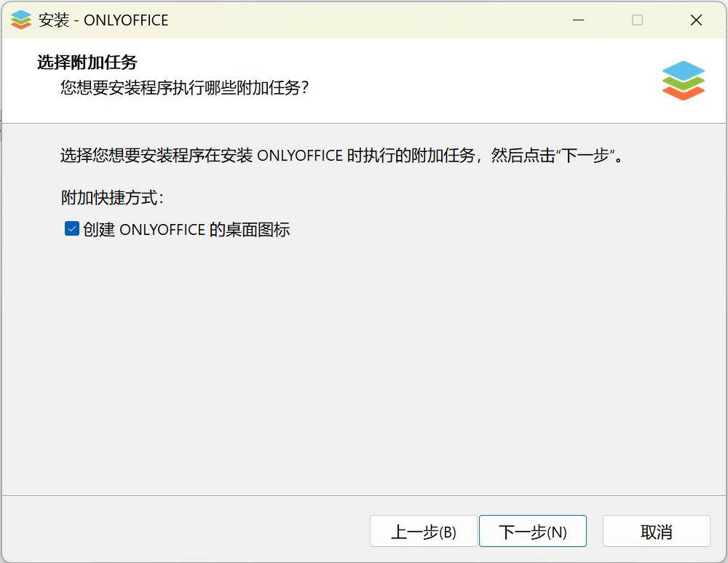Uncheck the create ONLYOFFICE desktop icon checkbox

coord(72,228)
